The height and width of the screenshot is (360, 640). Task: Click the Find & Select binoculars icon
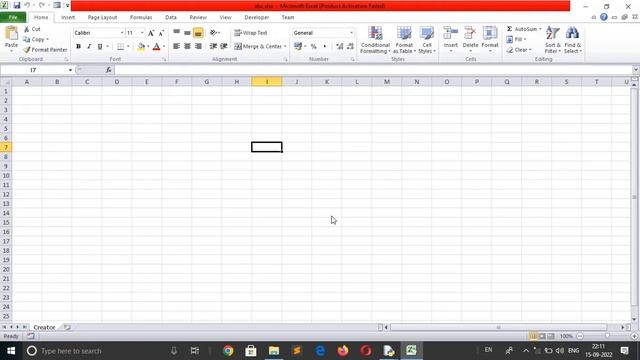tap(572, 33)
